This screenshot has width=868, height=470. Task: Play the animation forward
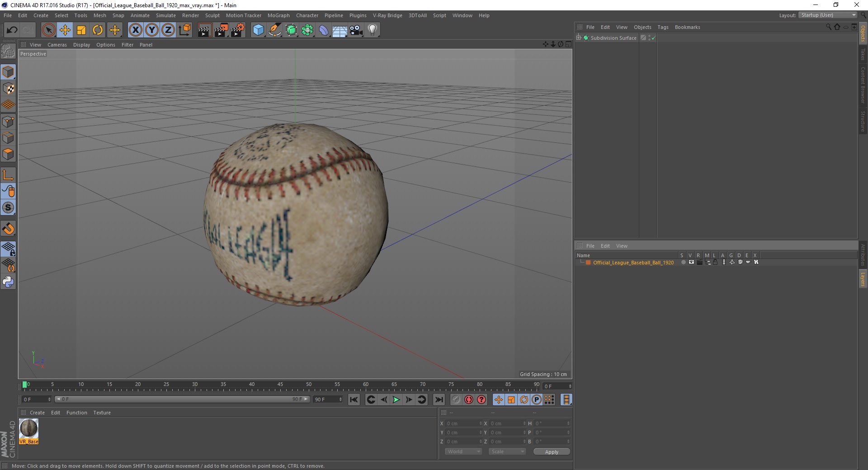click(x=396, y=399)
